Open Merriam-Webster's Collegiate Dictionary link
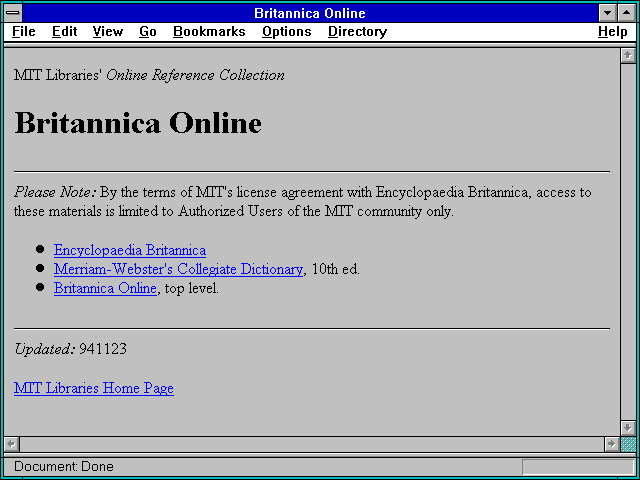Screen dimensions: 640x480 tap(178, 269)
